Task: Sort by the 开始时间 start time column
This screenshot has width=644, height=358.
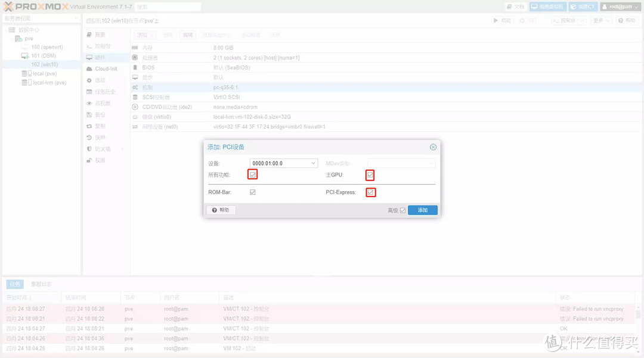Action: tap(32, 297)
